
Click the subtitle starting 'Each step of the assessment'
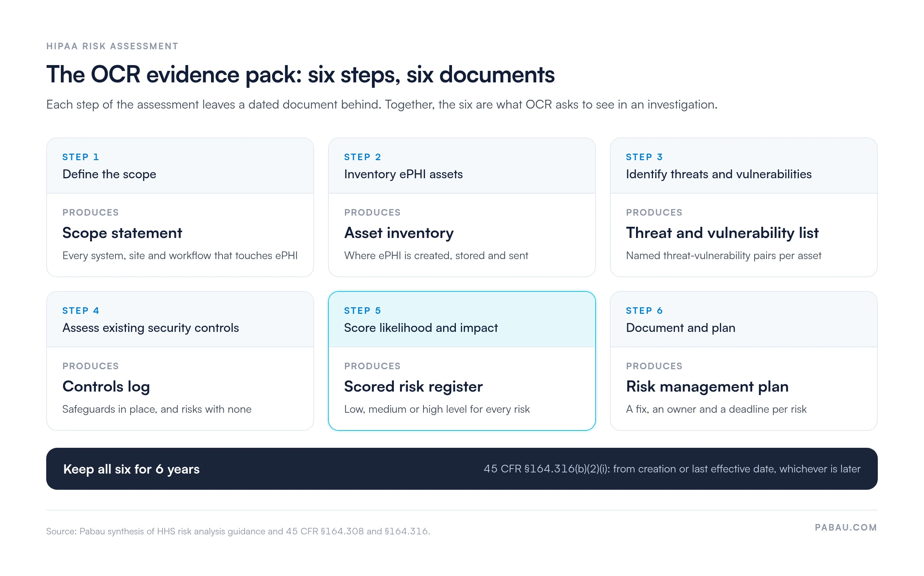pyautogui.click(x=382, y=105)
